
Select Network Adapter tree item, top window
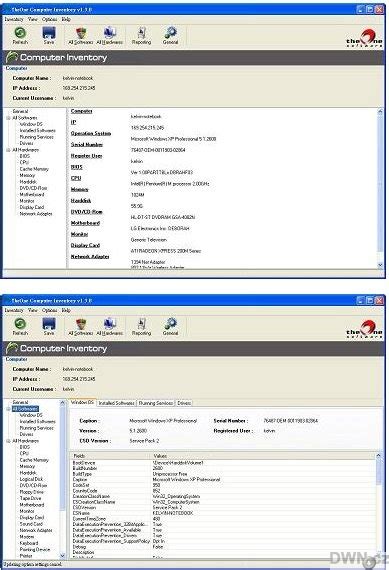point(36,214)
